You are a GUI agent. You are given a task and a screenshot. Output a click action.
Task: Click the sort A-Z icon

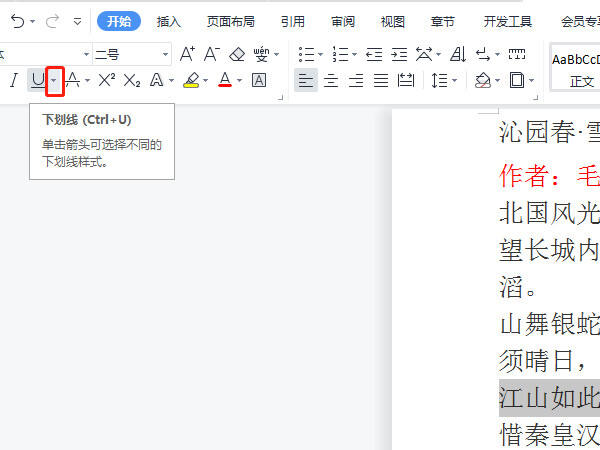[x=458, y=54]
